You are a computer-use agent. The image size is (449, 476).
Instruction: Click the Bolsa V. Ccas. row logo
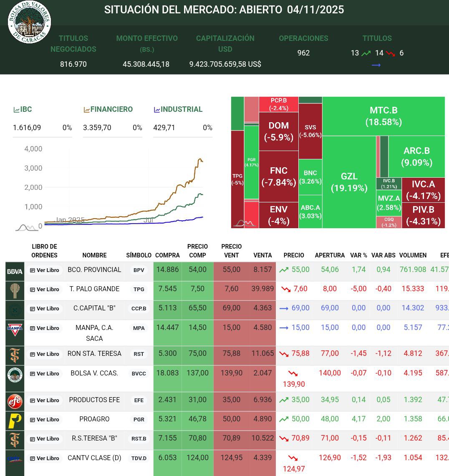pyautogui.click(x=15, y=375)
